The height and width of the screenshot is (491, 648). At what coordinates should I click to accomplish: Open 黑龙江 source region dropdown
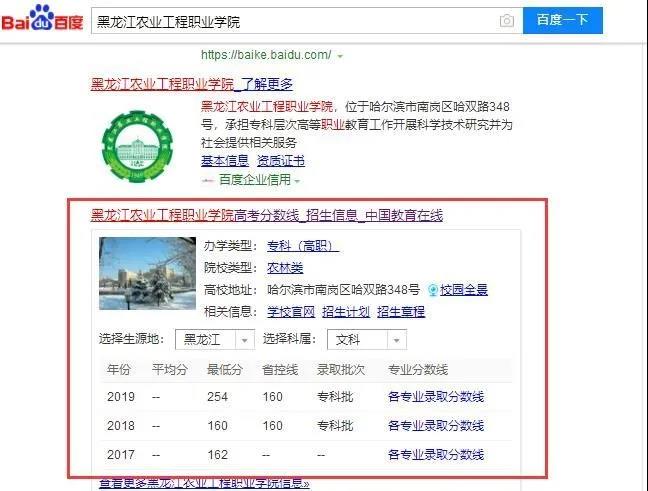point(215,340)
